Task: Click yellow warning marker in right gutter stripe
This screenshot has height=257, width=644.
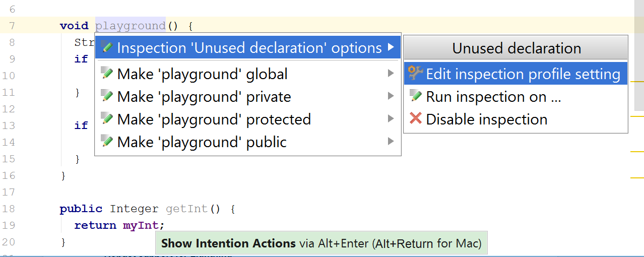Action: pyautogui.click(x=637, y=116)
